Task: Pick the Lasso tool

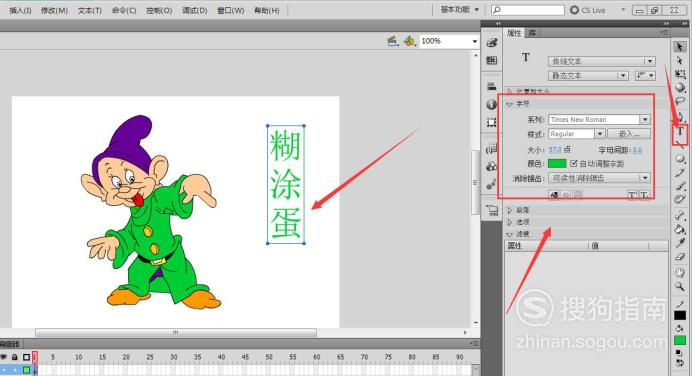Action: point(680,102)
